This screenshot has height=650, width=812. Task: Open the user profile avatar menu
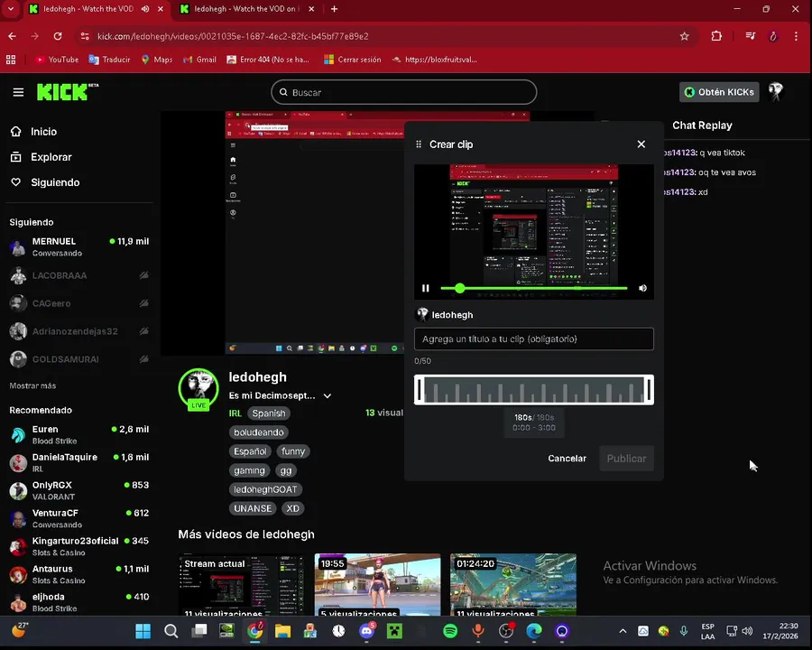tap(775, 92)
